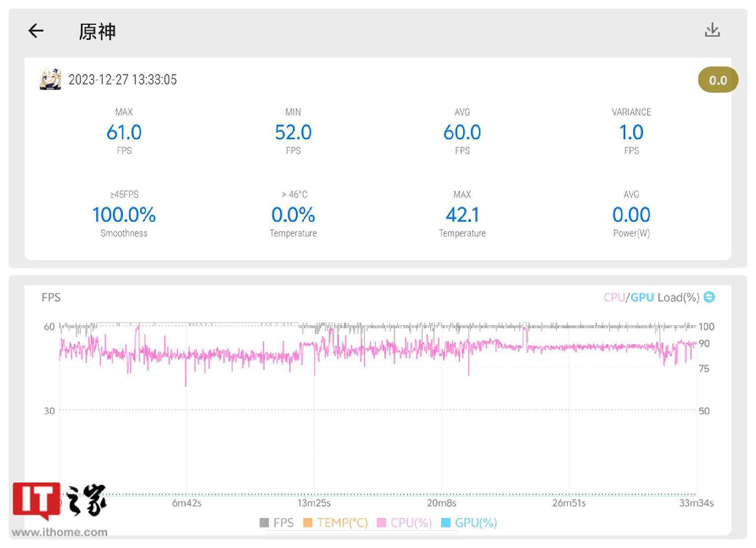Screen dimensions: 756x548
Task: Click the 33m34s time axis label
Action: 696,503
